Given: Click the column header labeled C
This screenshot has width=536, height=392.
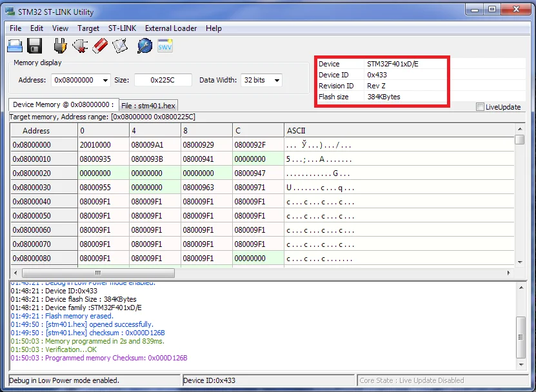Looking at the screenshot, I should 258,130.
